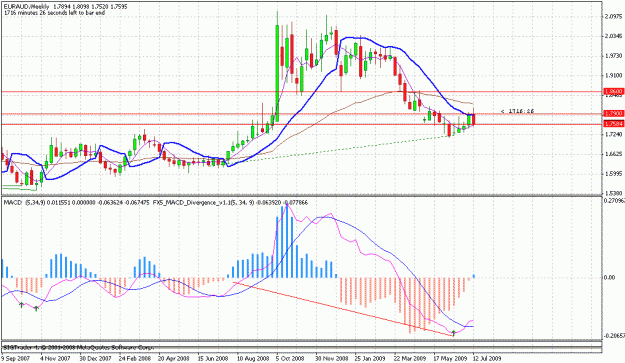Viewport: 625px width, 363px height.
Task: Select the 1.6625 price scale label
Action: pos(613,154)
